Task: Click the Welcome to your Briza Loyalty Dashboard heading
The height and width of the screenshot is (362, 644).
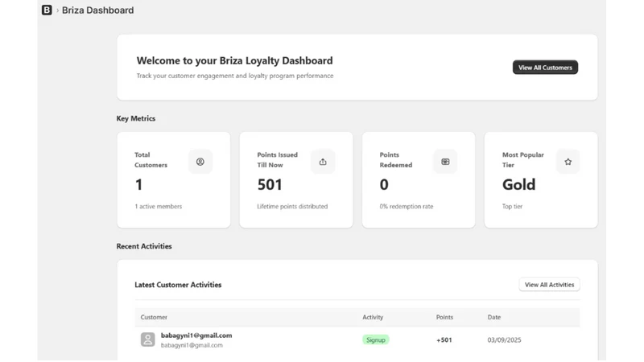Action: 234,61
